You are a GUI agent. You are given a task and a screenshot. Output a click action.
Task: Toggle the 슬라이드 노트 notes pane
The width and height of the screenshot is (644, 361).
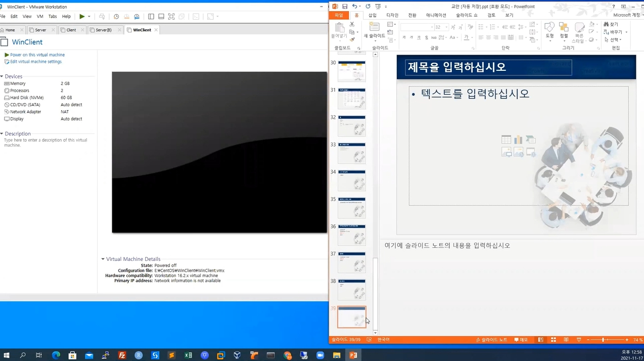click(x=491, y=340)
